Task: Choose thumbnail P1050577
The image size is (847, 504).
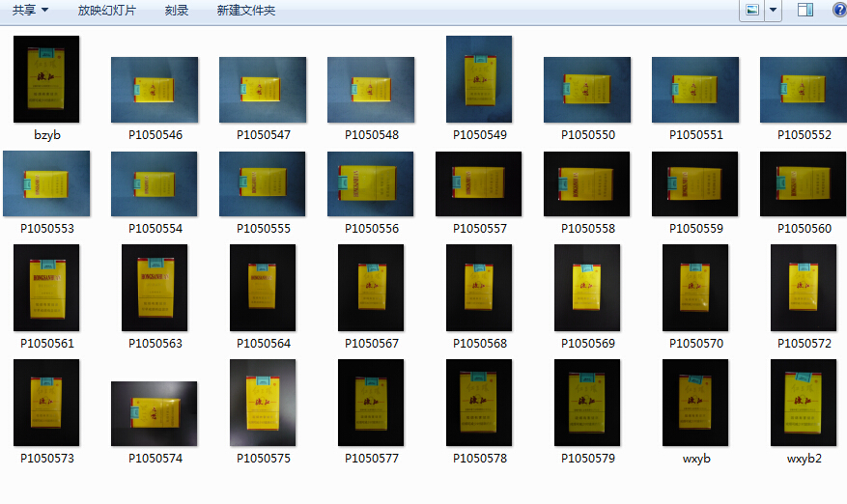Action: [371, 403]
